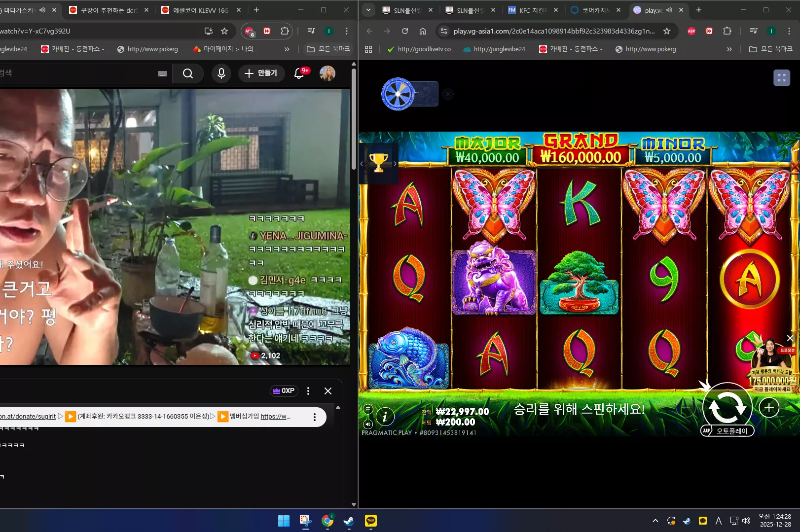Switch to the 코어카지노 tab
Image resolution: width=800 pixels, height=532 pixels.
click(595, 10)
